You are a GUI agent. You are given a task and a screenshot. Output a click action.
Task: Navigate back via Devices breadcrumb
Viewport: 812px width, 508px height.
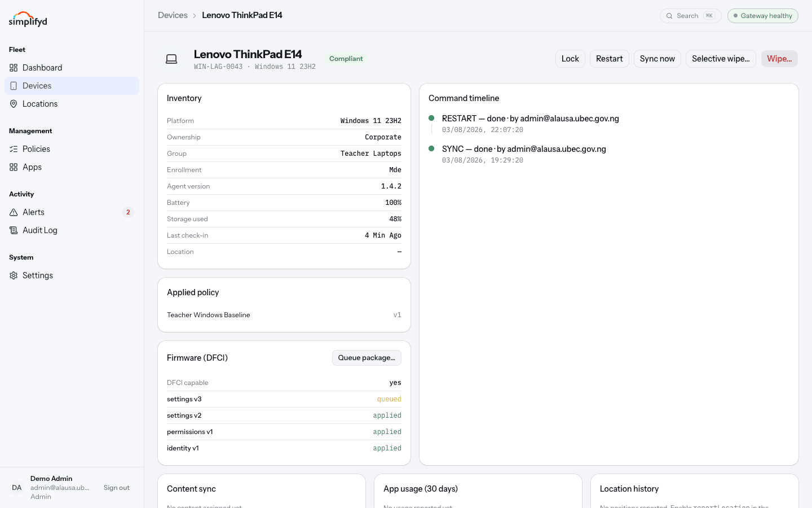[x=173, y=15]
